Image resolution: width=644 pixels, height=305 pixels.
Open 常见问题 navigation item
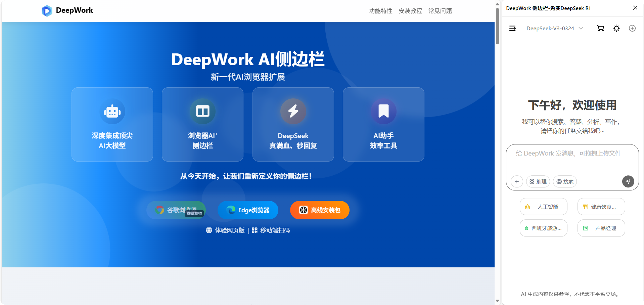pyautogui.click(x=440, y=11)
